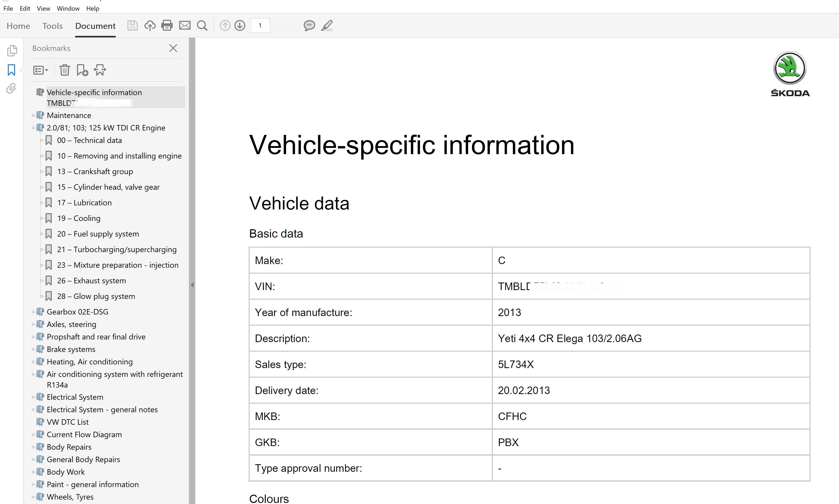839x504 pixels.
Task: Add a comment with speech bubble icon
Action: [x=309, y=25]
